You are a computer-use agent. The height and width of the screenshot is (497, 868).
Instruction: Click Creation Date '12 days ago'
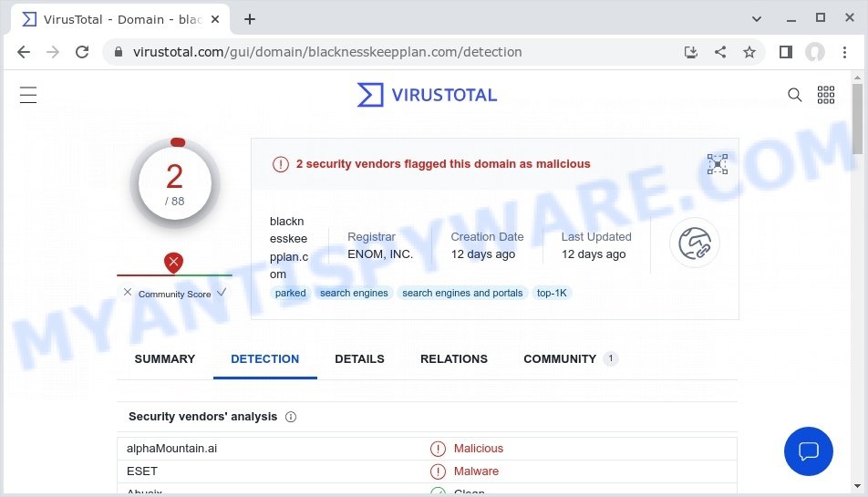tap(482, 254)
